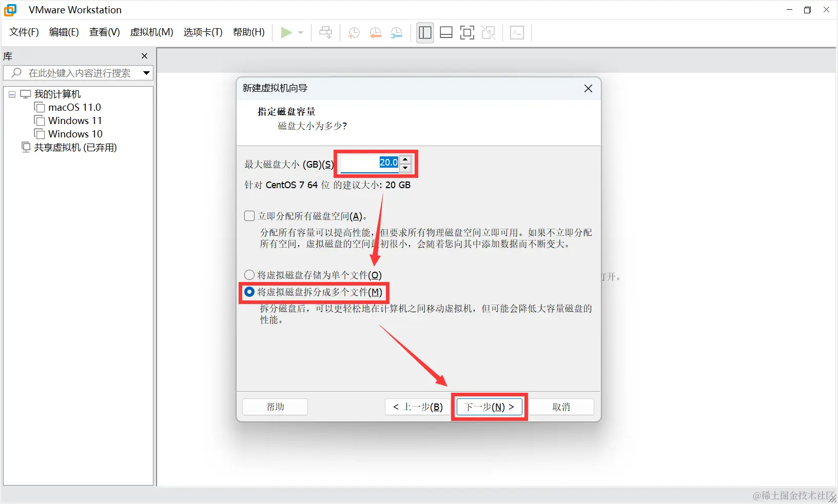The height and width of the screenshot is (504, 838).
Task: Collapse the '我的计算机' tree node
Action: [12, 94]
